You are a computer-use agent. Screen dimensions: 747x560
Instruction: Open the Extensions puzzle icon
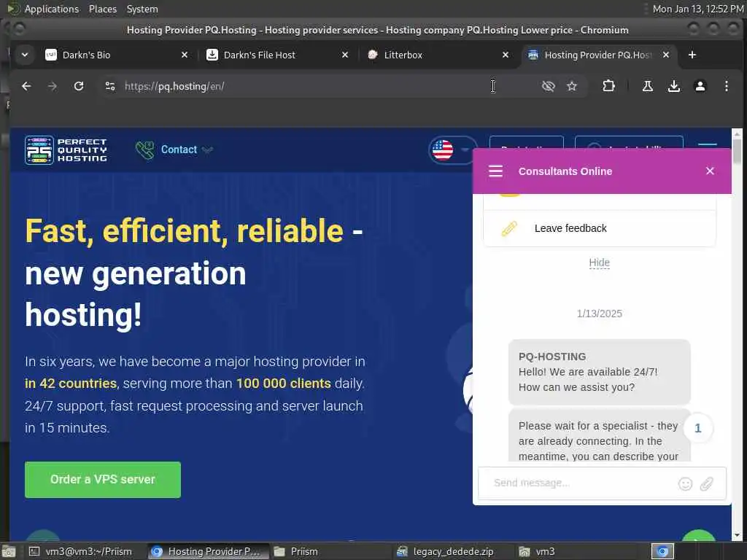[x=608, y=86]
